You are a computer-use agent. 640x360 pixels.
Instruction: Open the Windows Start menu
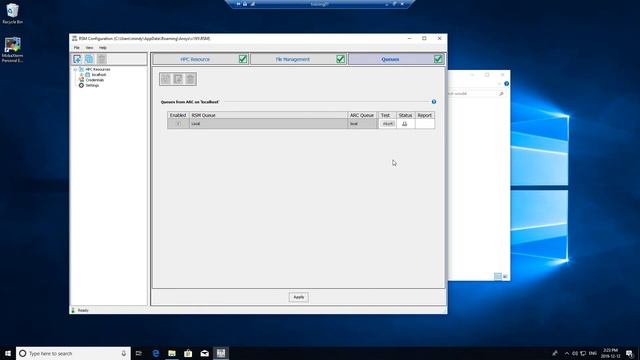8,353
